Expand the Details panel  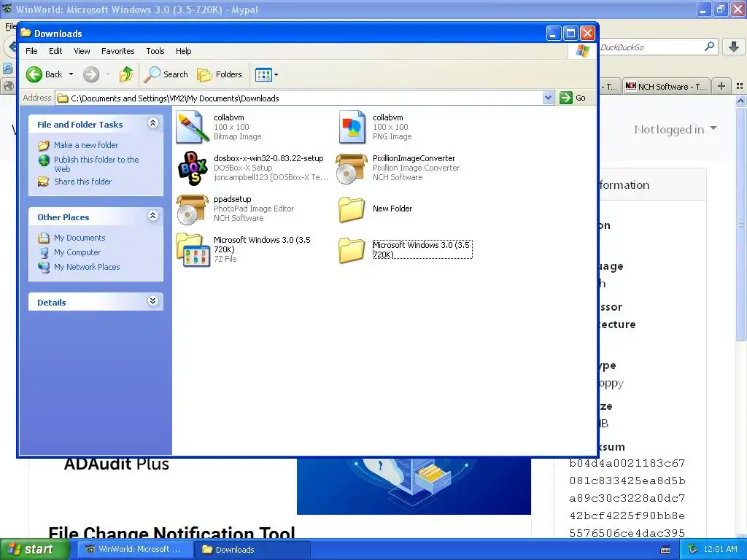tap(153, 301)
